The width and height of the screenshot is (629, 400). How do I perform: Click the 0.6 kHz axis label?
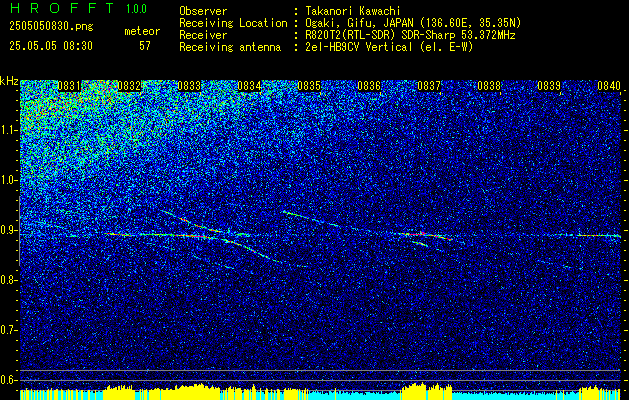tap(9, 380)
